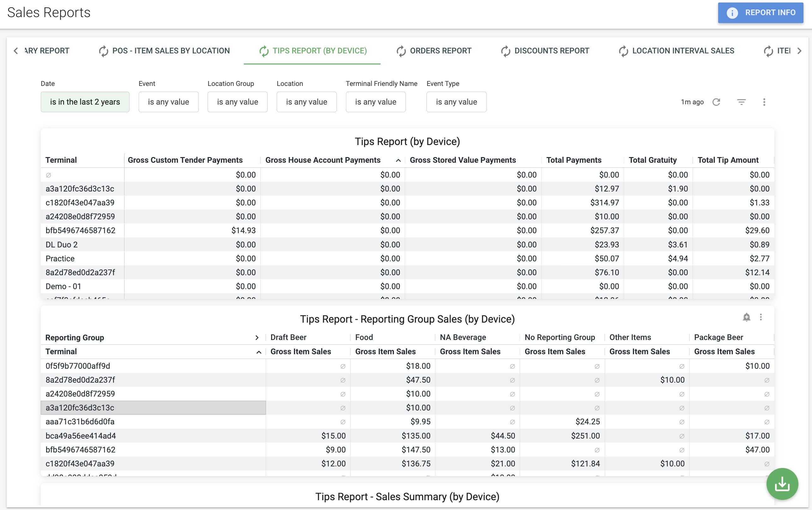The image size is (812, 510).
Task: Click the refresh icon on Discounts Report tab
Action: tap(506, 51)
